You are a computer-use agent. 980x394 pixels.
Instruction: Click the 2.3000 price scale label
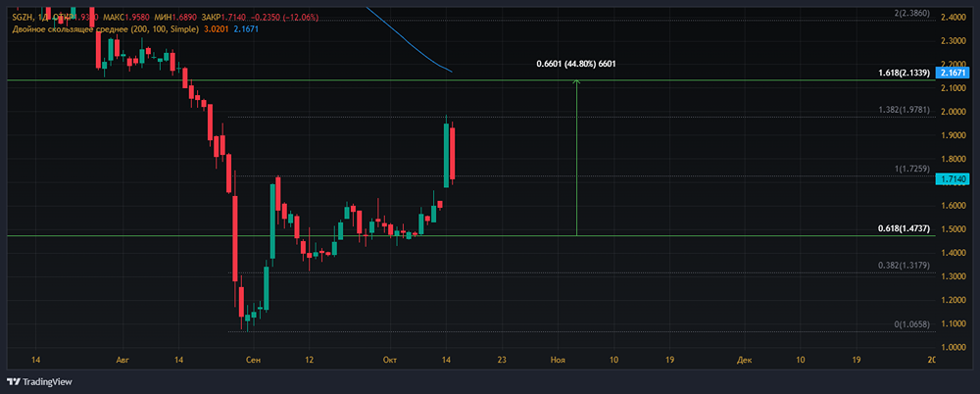(x=955, y=41)
